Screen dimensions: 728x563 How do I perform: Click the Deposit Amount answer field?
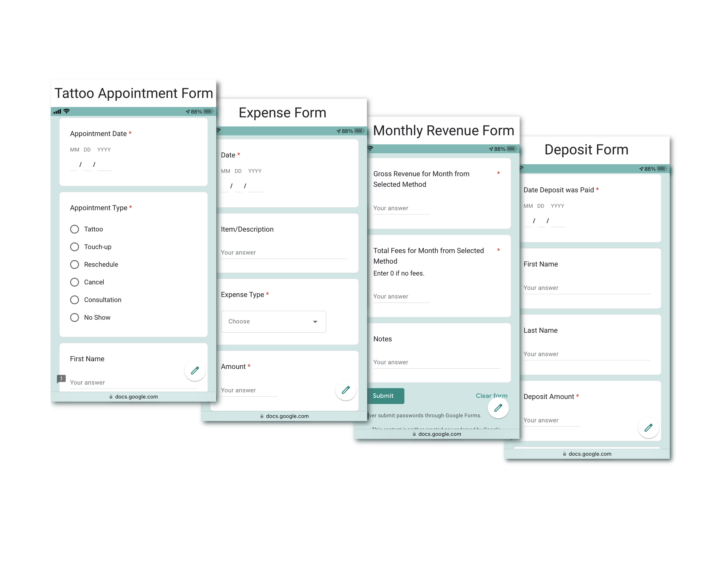click(x=551, y=421)
